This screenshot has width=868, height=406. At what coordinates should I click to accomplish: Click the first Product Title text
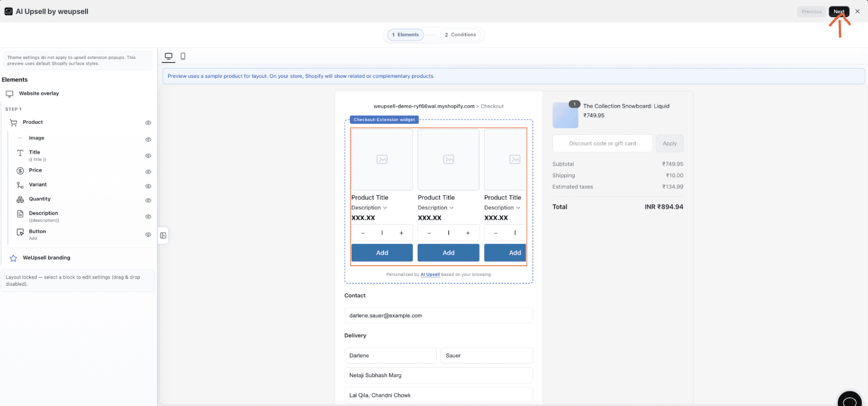370,198
